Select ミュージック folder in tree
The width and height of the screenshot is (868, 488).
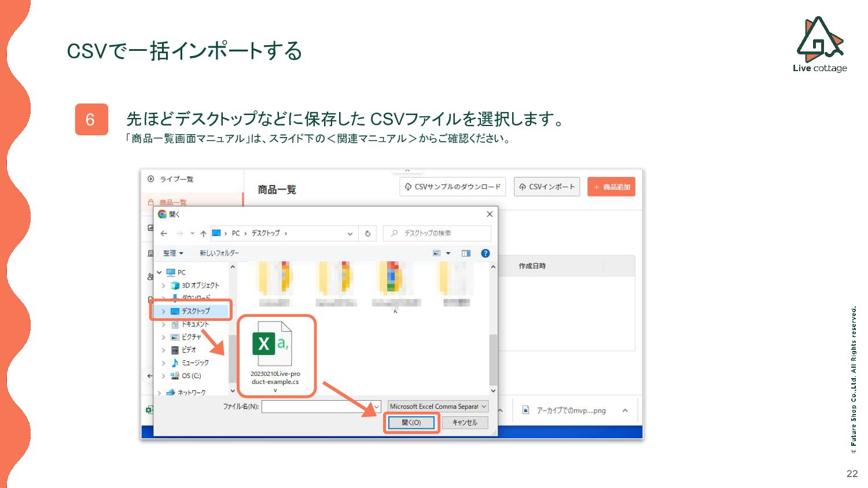coord(195,363)
